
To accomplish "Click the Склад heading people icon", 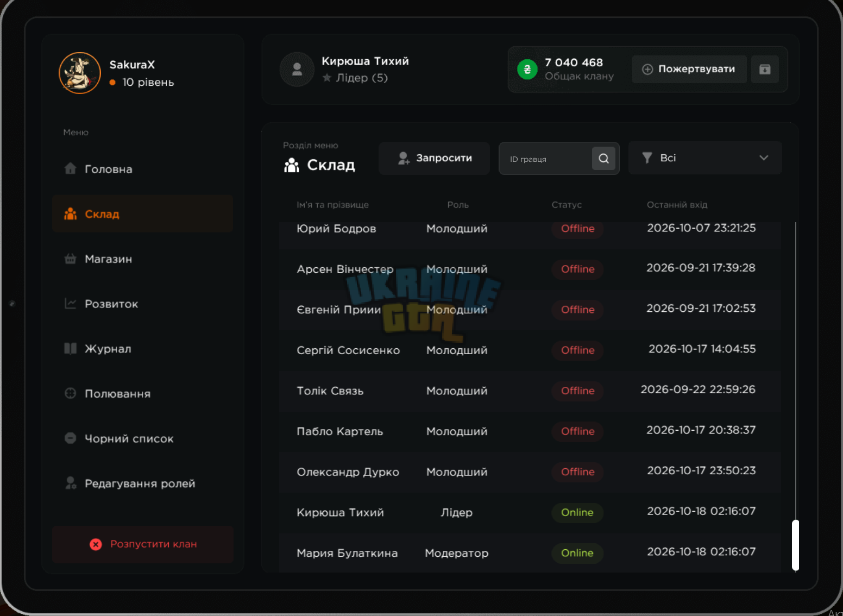I will click(x=292, y=165).
